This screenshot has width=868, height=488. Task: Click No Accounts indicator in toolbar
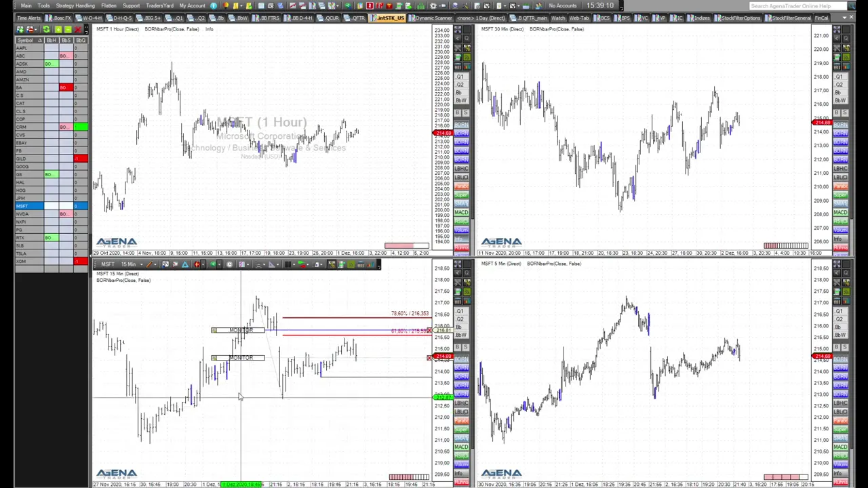pos(562,5)
